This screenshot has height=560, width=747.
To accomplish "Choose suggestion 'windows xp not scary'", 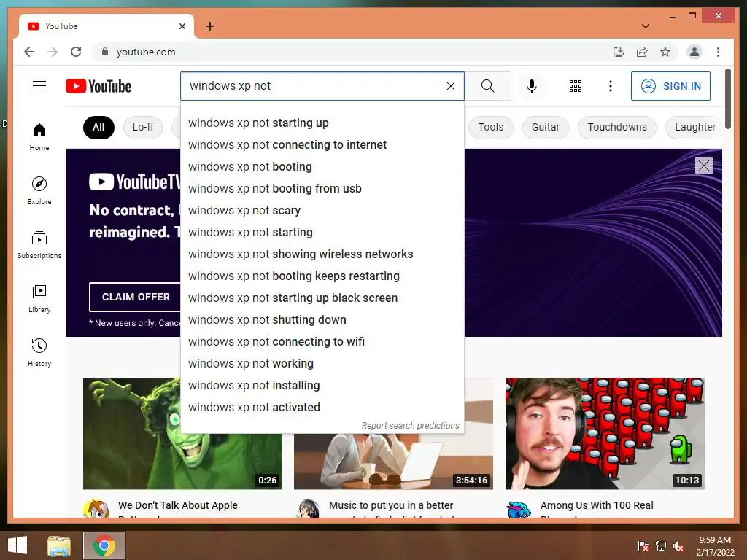I will [322, 211].
